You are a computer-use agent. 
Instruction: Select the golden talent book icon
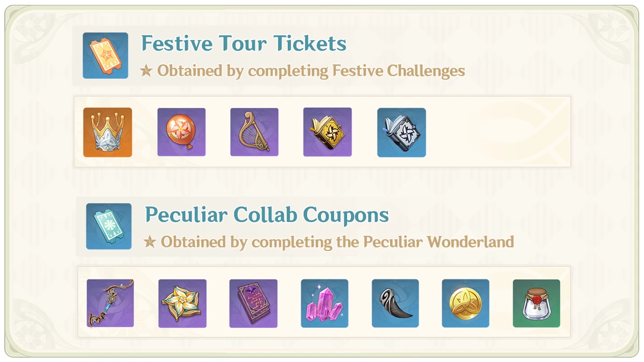coord(327,132)
